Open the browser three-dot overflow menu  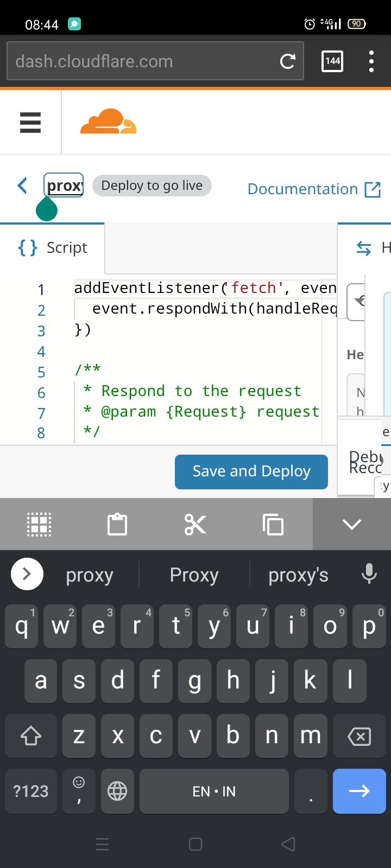371,61
